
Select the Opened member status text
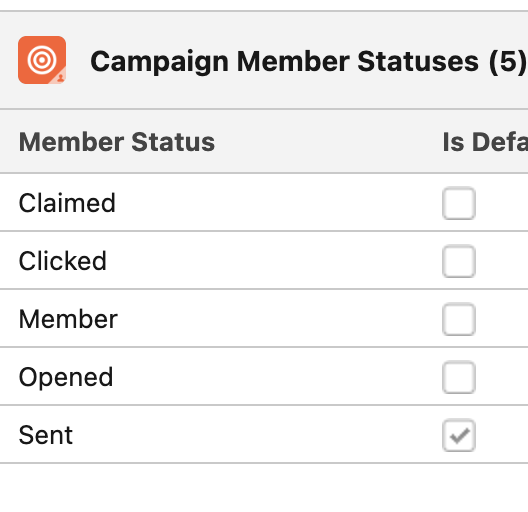[x=66, y=377]
